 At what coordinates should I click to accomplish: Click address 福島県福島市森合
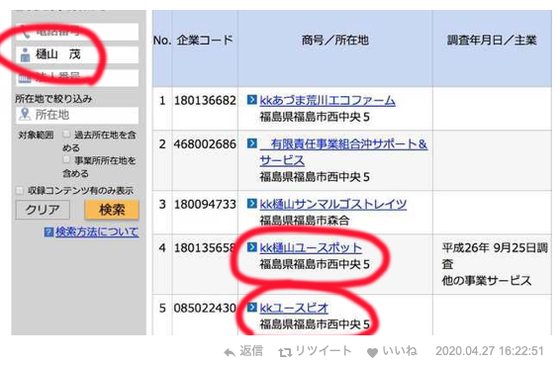(305, 220)
